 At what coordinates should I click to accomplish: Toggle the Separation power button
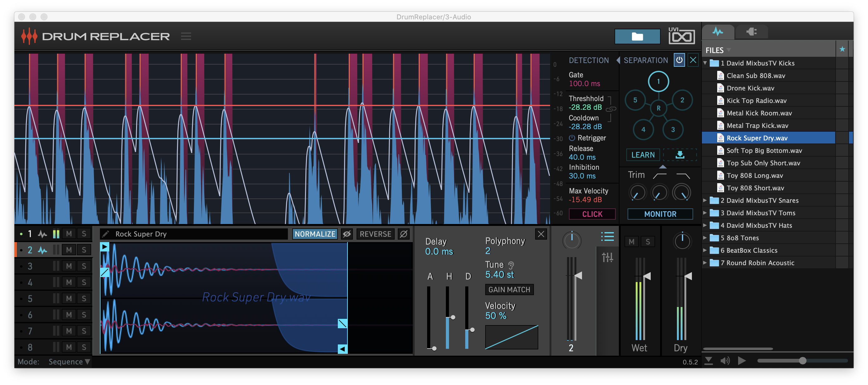pyautogui.click(x=679, y=60)
